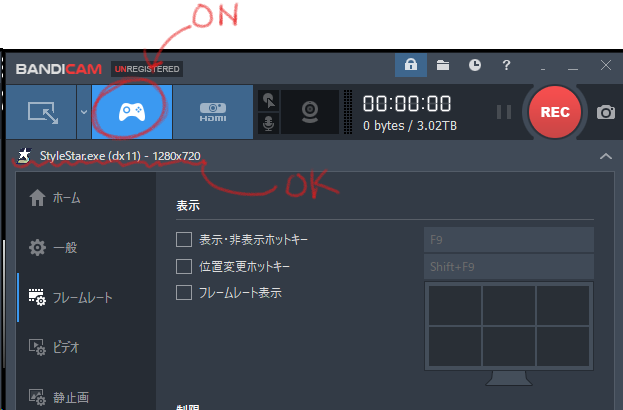Enable 表示・非表示ホットキー checkbox

tap(184, 240)
